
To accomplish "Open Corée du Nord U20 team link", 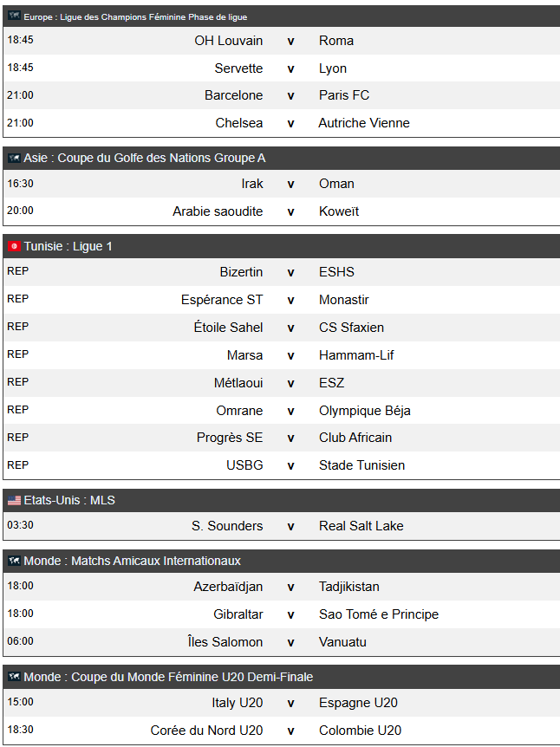I will [x=206, y=731].
